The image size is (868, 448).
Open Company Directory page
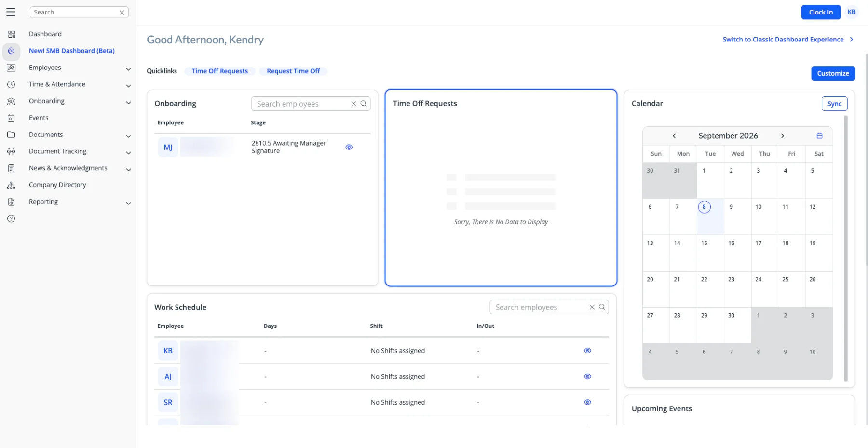(x=57, y=185)
